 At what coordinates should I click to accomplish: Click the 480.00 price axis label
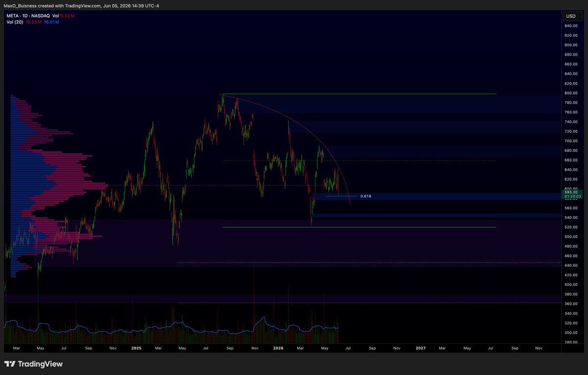point(571,246)
